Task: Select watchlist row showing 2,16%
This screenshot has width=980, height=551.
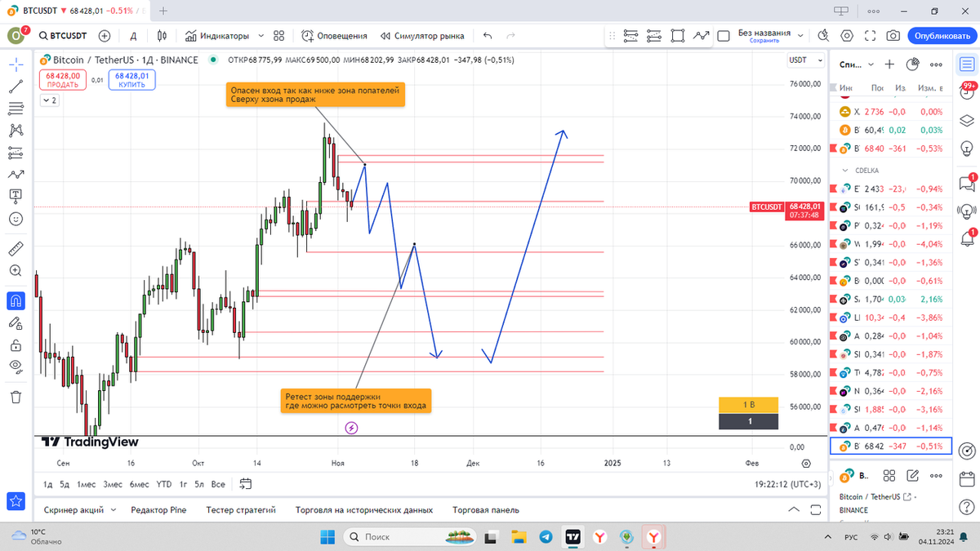Action: point(890,299)
